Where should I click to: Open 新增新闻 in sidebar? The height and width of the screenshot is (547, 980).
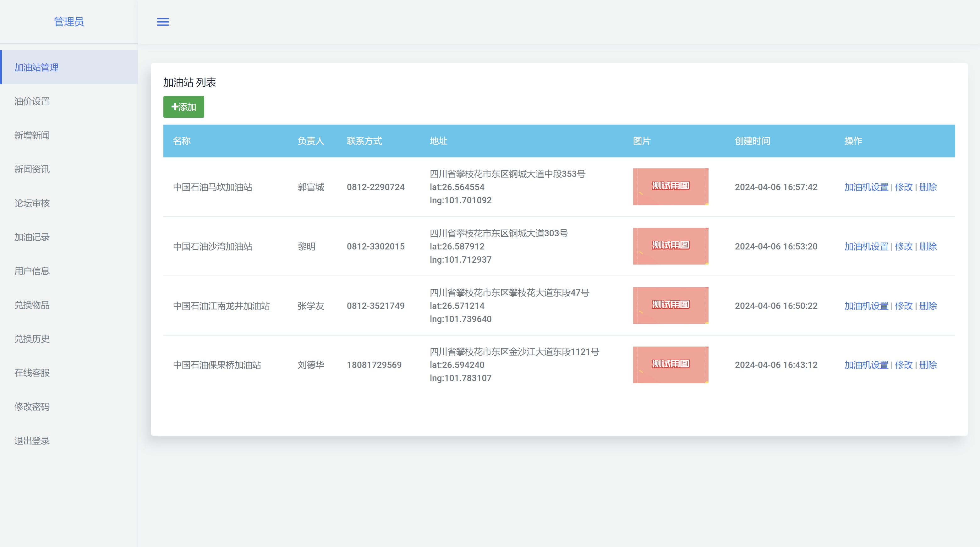(69, 135)
